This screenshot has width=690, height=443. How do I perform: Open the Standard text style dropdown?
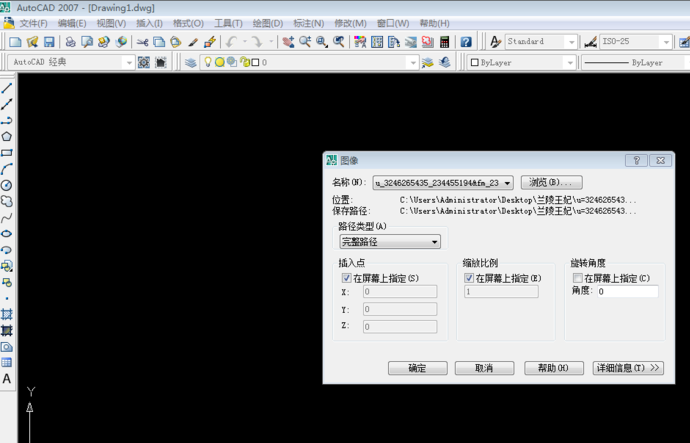pyautogui.click(x=571, y=42)
